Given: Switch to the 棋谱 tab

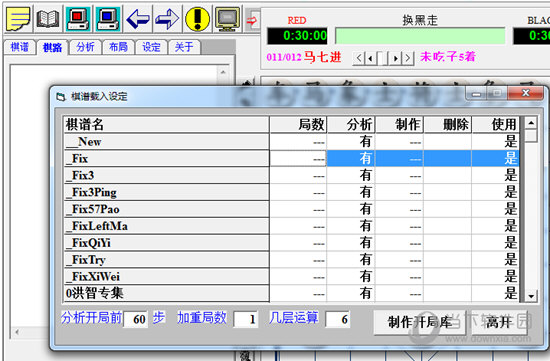Looking at the screenshot, I should click(x=19, y=47).
